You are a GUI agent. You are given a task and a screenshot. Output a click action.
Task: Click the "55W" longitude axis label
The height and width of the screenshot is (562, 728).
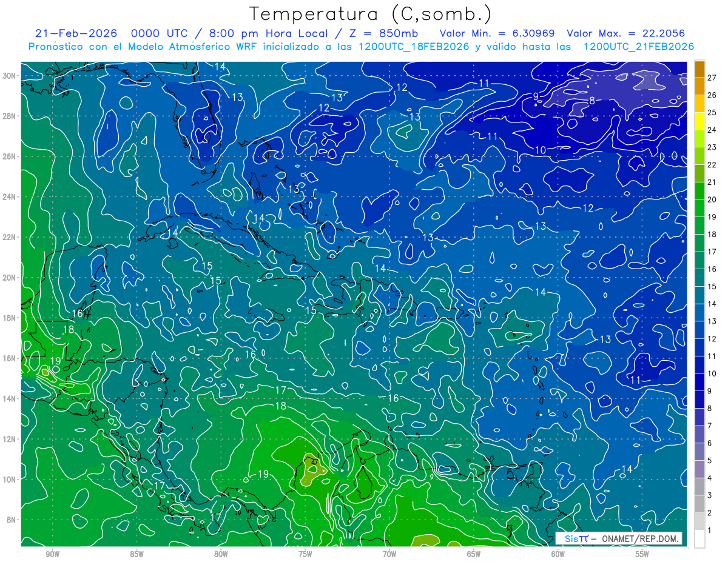click(642, 555)
